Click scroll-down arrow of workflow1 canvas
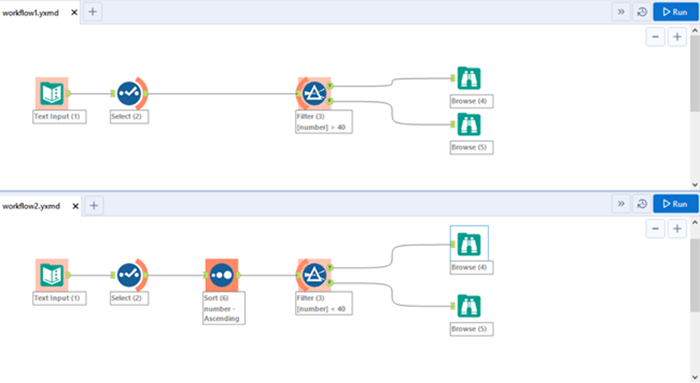This screenshot has height=383, width=700. (x=695, y=184)
